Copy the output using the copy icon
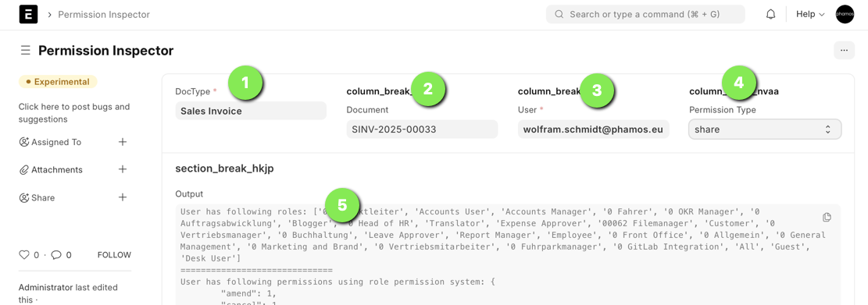The width and height of the screenshot is (868, 305). (827, 217)
